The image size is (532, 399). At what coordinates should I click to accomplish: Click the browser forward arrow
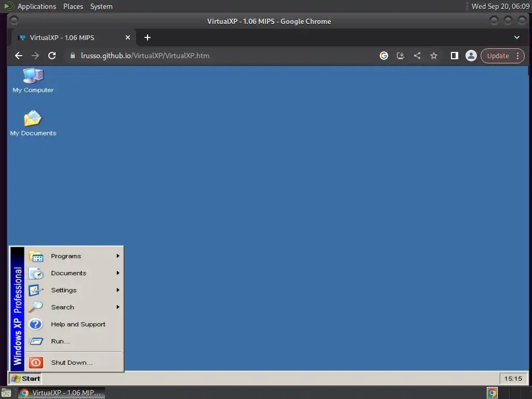pos(35,56)
